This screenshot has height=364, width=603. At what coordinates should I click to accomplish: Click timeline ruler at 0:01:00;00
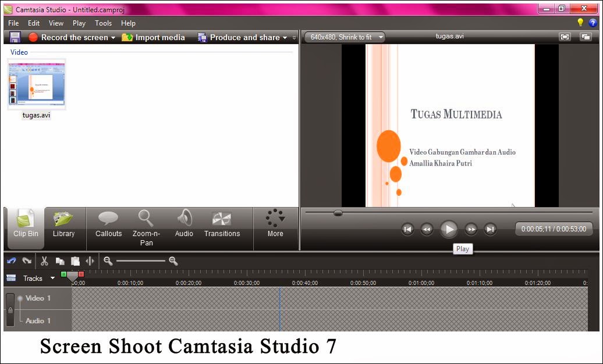(421, 283)
